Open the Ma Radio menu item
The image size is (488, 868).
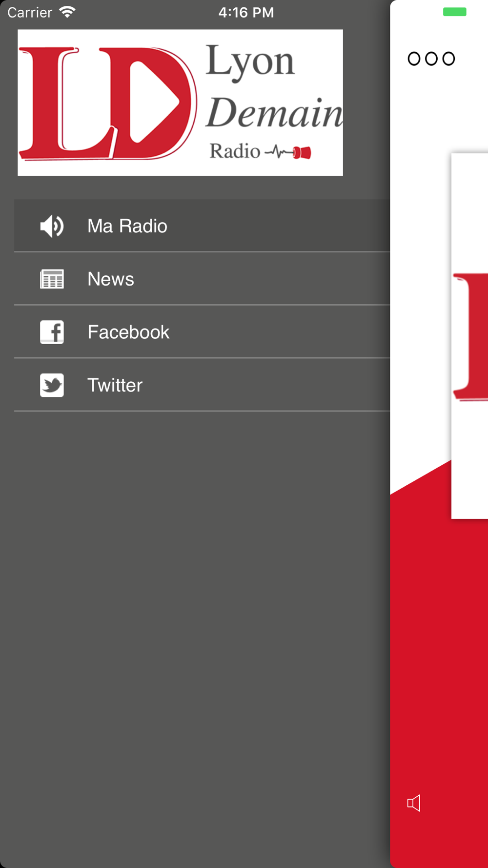click(202, 226)
